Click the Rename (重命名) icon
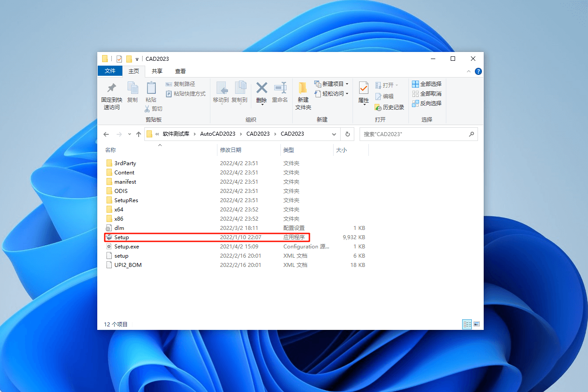This screenshot has width=588, height=392. pos(280,91)
